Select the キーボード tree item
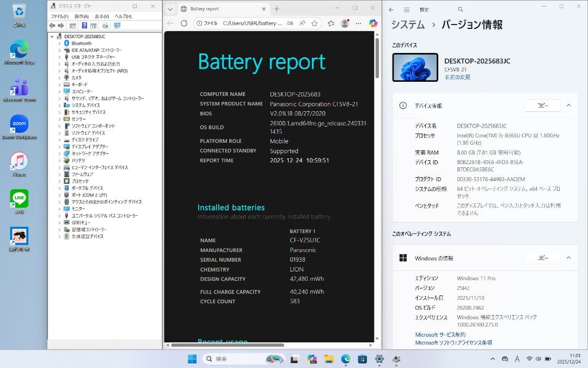588x368 pixels. [79, 85]
